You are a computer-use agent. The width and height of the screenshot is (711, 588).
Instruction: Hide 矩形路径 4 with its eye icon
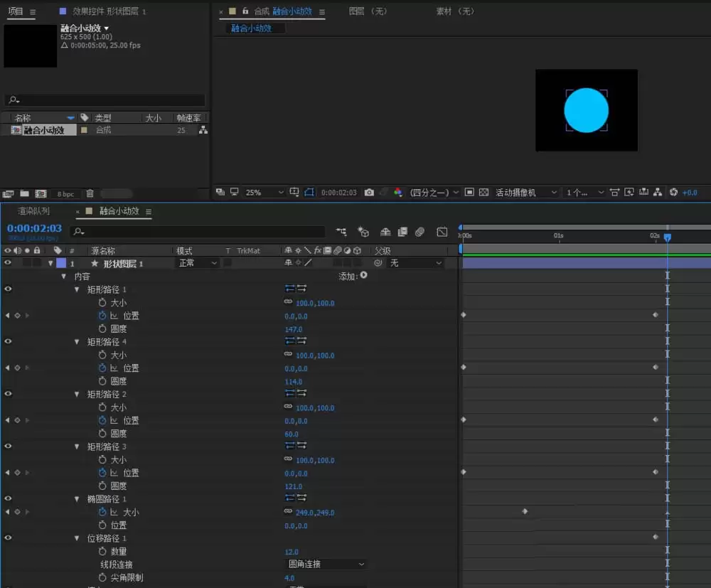coord(8,341)
